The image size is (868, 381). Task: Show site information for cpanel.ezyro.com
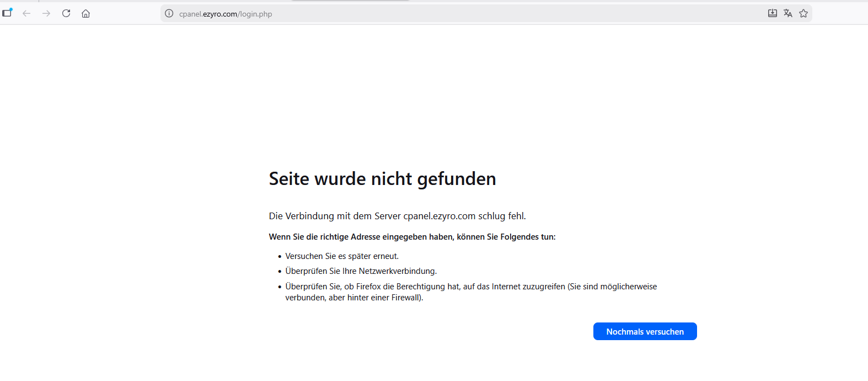coord(169,13)
